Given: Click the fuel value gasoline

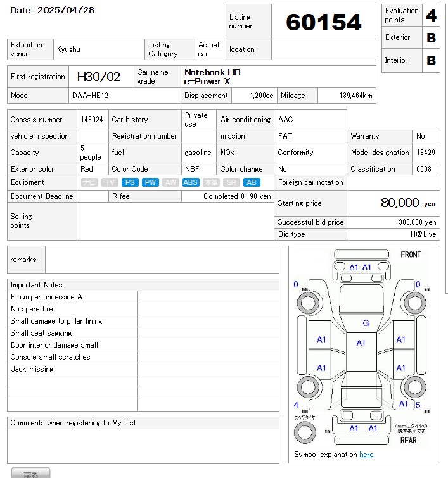Looking at the screenshot, I should point(198,153).
